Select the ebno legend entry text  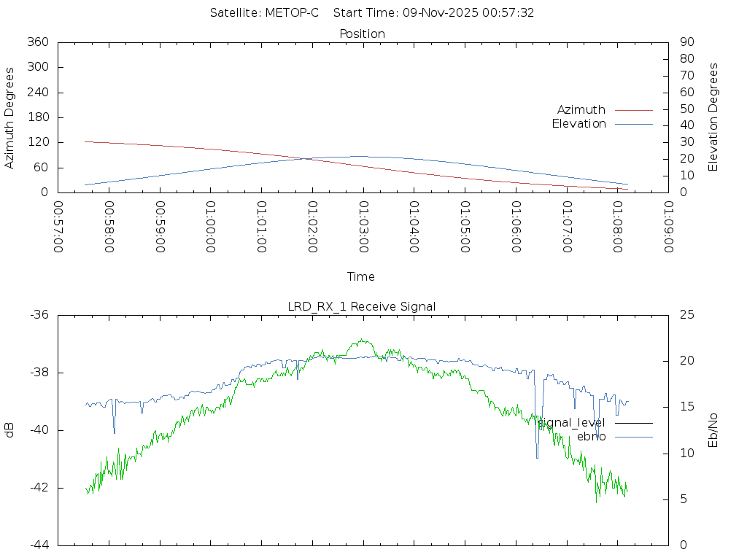[x=591, y=437]
